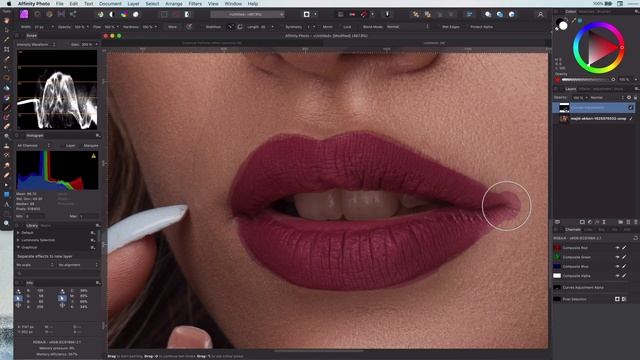Screen dimensions: 640x360
Task: Switch to the Channels tab
Action: [573, 230]
